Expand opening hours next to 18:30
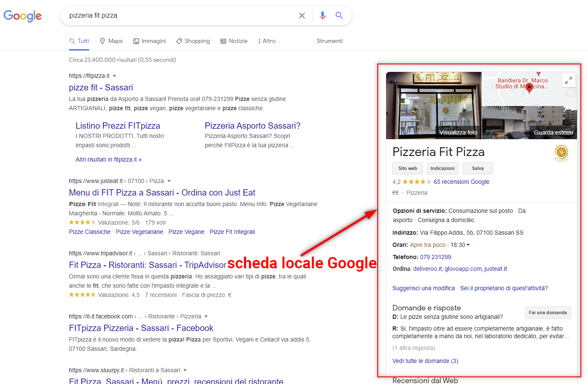The image size is (588, 384). click(x=468, y=245)
